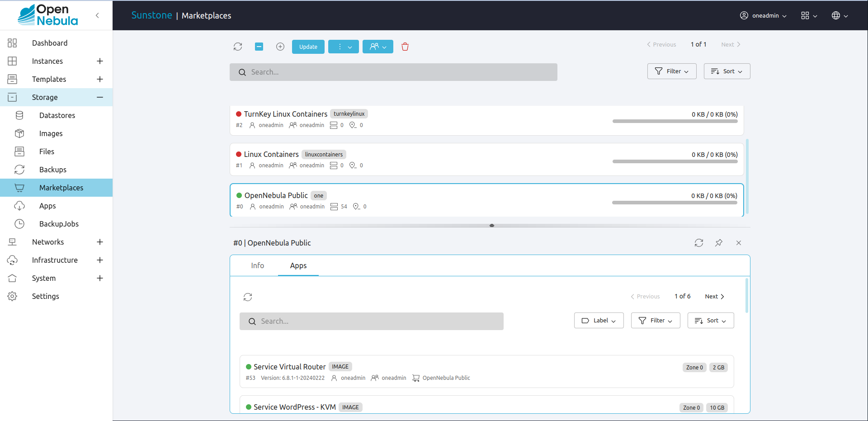
Task: Open the OpenNebula logo home
Action: point(48,15)
